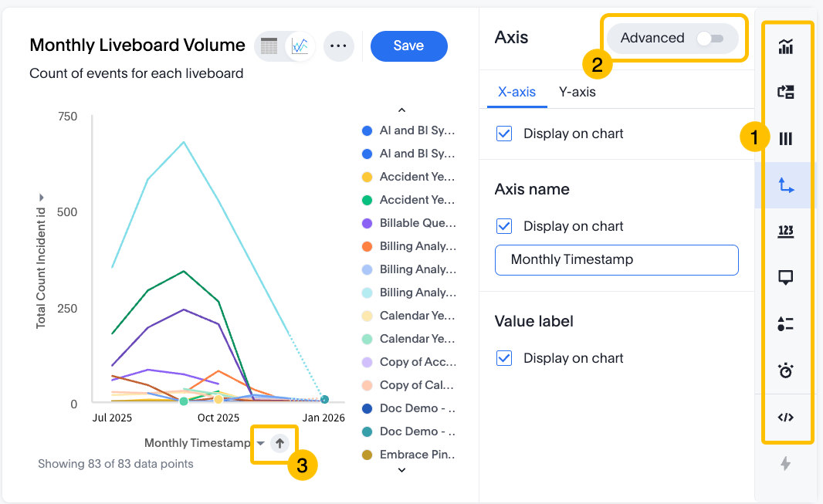Open the number format settings icon
823x504 pixels.
[786, 230]
